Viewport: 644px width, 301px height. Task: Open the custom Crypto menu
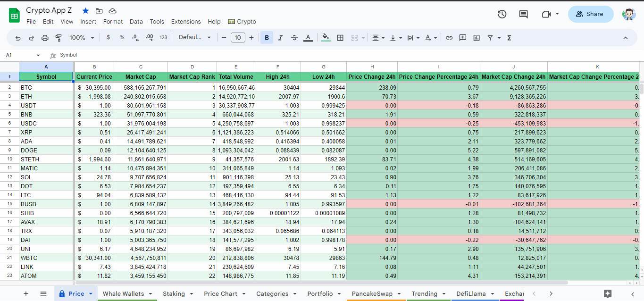coord(242,21)
